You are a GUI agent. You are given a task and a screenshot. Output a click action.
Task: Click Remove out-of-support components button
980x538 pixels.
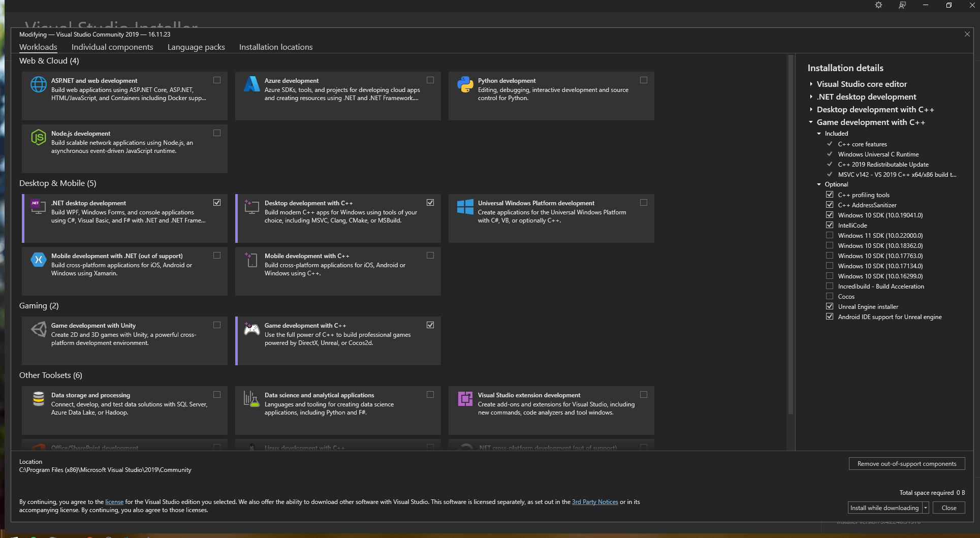(x=907, y=463)
